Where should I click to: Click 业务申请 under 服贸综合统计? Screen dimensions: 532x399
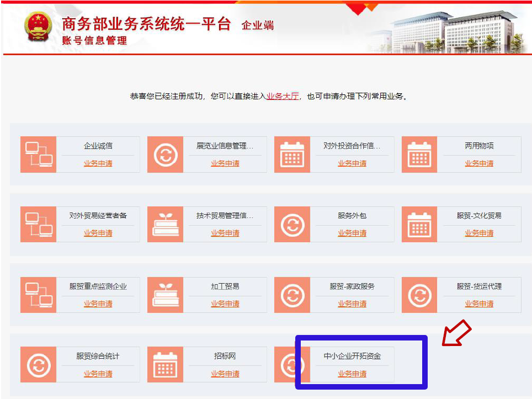[x=98, y=374]
